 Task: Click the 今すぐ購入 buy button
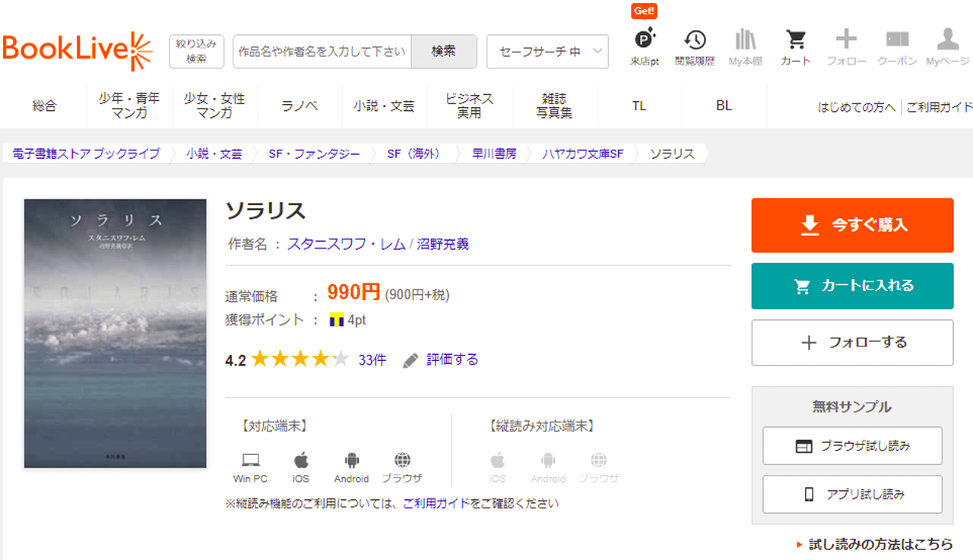[x=852, y=225]
